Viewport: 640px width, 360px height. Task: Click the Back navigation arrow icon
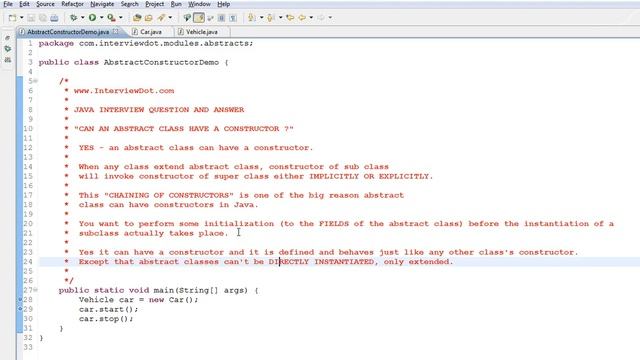tap(302, 18)
